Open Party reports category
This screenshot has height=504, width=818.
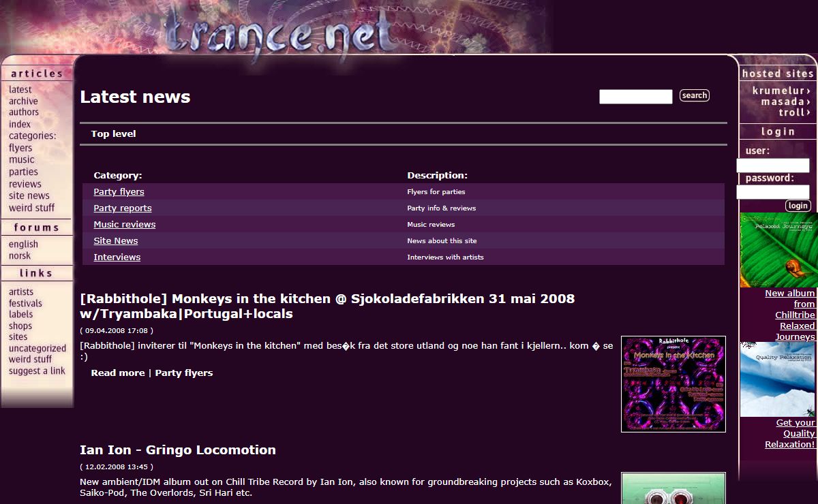pyautogui.click(x=123, y=208)
